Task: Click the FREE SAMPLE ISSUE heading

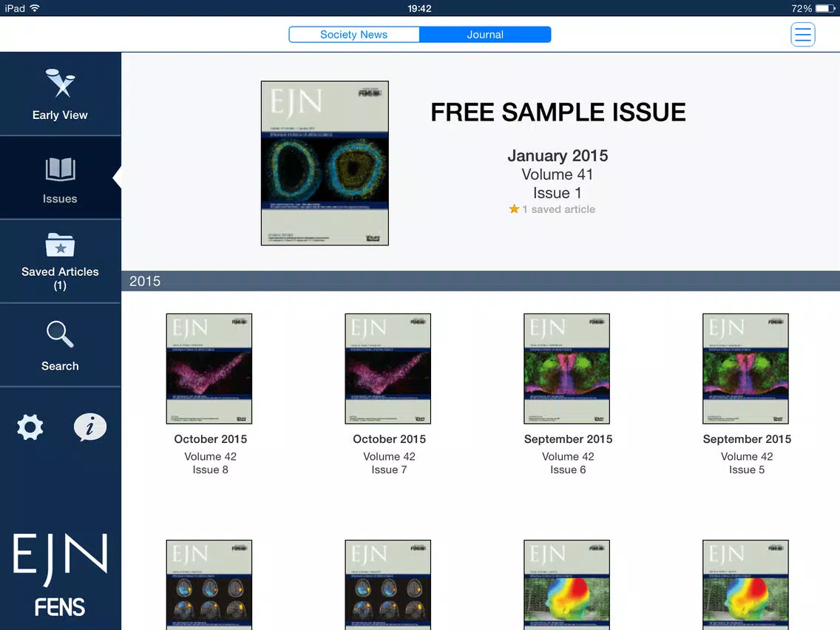Action: 558,112
